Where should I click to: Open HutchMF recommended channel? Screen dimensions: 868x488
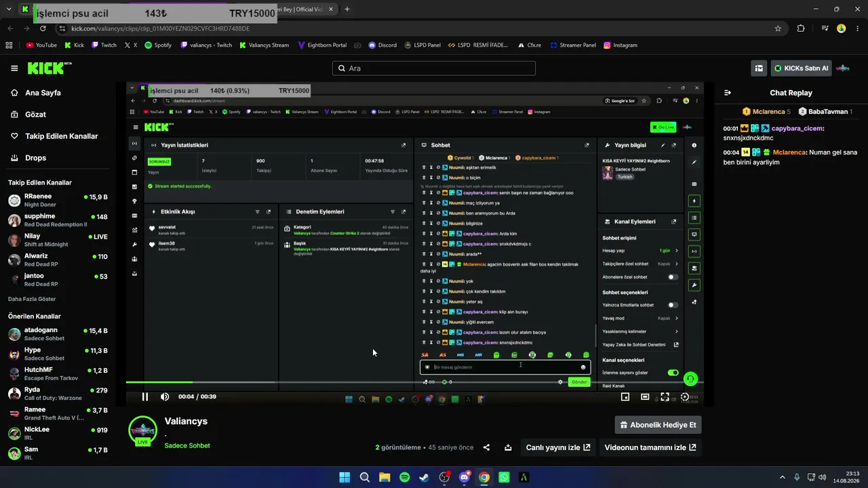tap(58, 373)
